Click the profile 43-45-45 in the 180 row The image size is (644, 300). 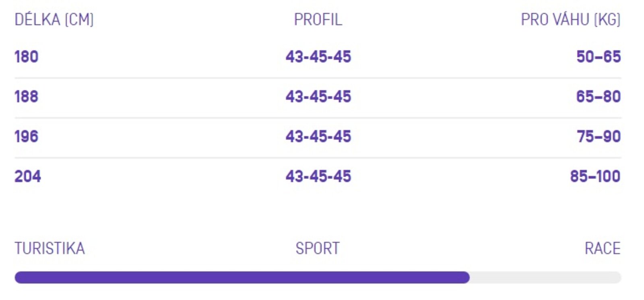[x=318, y=57]
